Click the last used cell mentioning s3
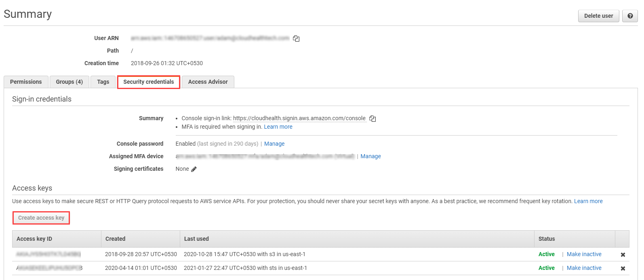This screenshot has height=280, width=644. [x=244, y=254]
